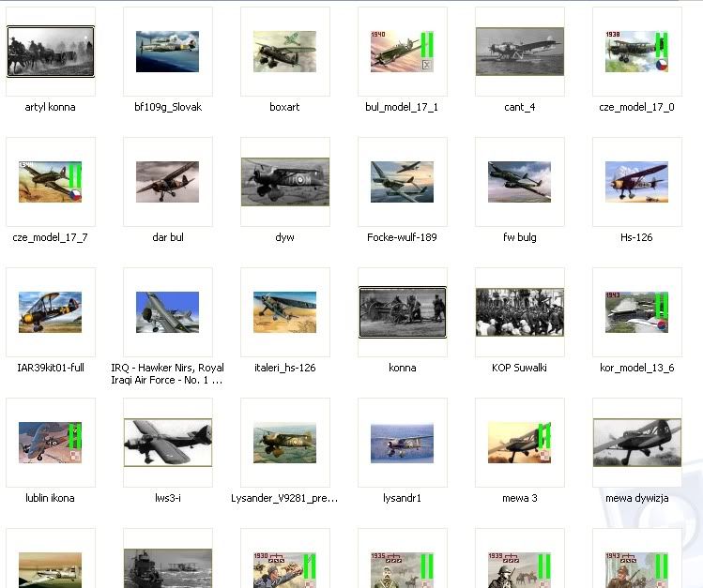This screenshot has height=588, width=703.
Task: Select the IAR39kit01-full thumbnail
Action: click(x=51, y=312)
